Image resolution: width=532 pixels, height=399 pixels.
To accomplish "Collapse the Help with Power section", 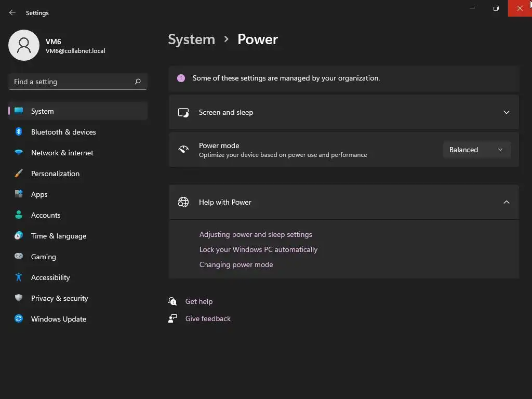I will [x=506, y=202].
